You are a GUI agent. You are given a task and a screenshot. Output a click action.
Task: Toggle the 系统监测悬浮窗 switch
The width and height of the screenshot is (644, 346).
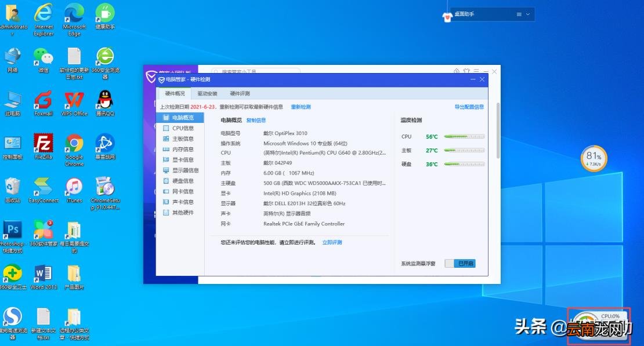pyautogui.click(x=460, y=264)
